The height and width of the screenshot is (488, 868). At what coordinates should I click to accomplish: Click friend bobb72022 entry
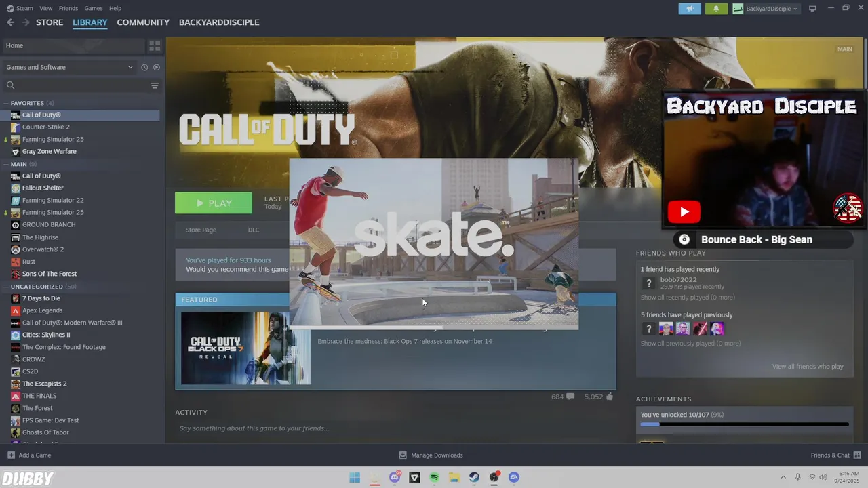click(682, 283)
